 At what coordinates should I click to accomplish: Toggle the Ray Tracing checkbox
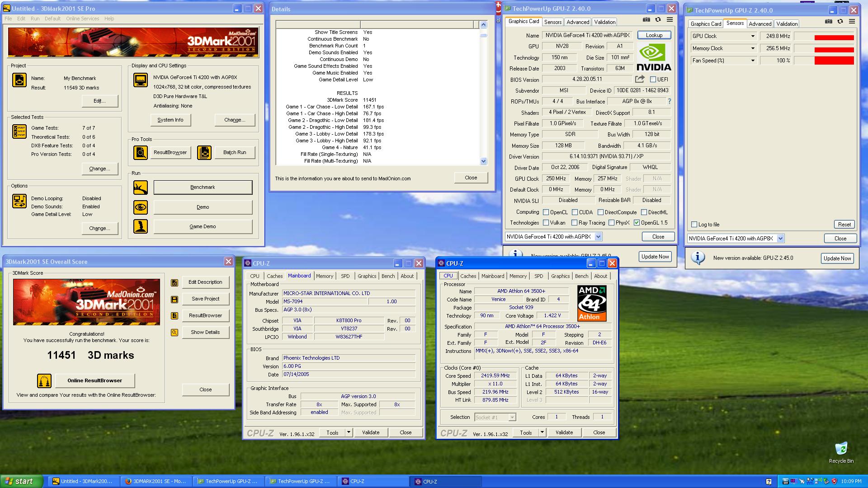pyautogui.click(x=574, y=223)
